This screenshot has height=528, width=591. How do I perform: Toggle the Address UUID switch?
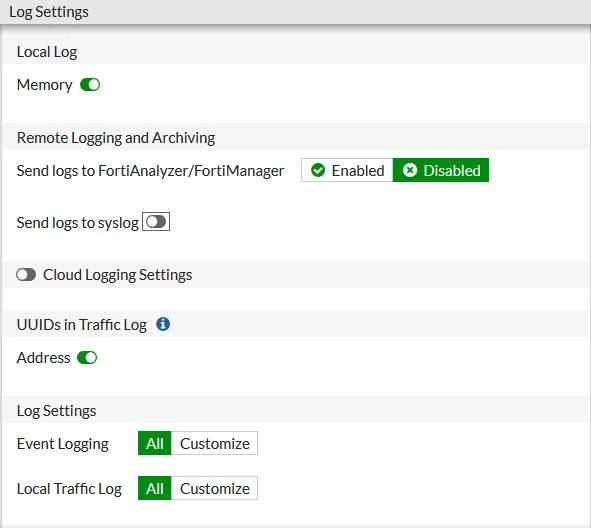click(x=87, y=358)
